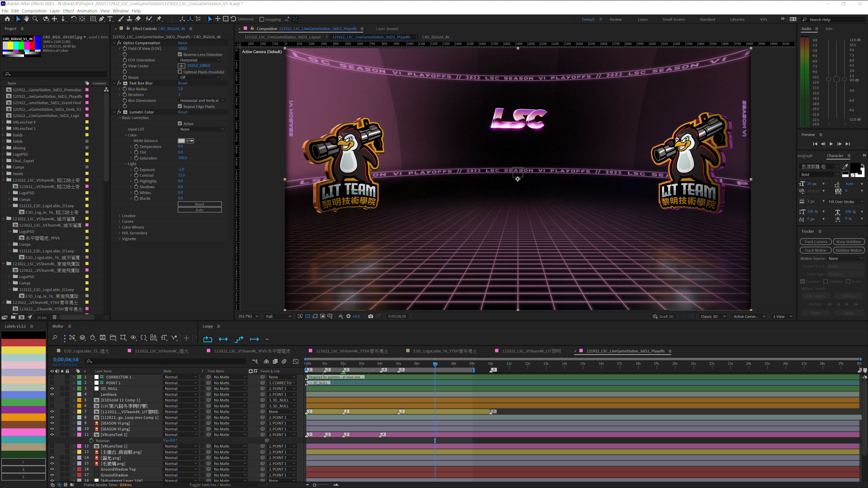Screen dimensions: 868x488
Task: Uncheck Reverse Lens Distortion
Action: (180, 54)
